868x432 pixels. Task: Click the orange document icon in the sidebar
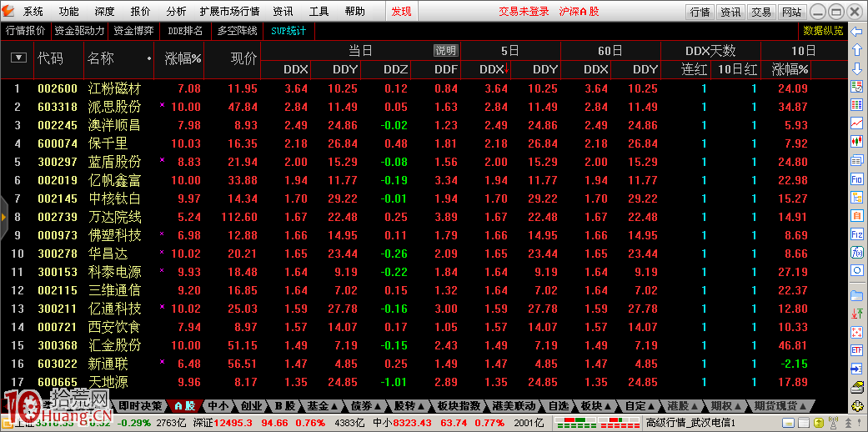(x=857, y=215)
